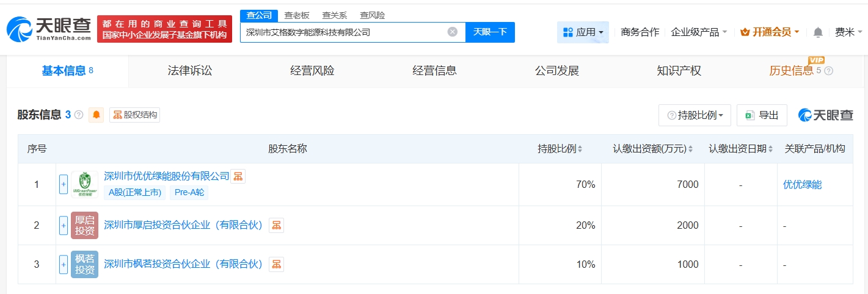Screen dimensions: 868x294
Task: Open the 持股比例 dropdown filter
Action: click(695, 115)
